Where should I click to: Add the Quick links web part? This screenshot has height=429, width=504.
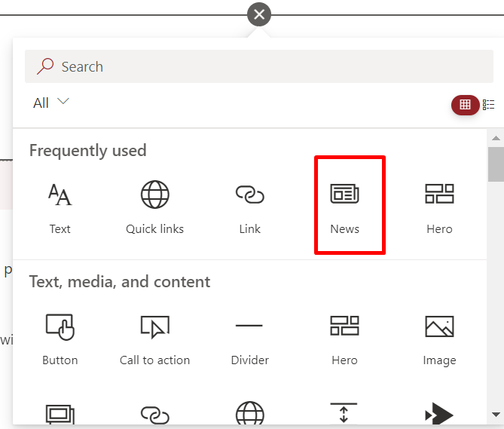pyautogui.click(x=154, y=206)
